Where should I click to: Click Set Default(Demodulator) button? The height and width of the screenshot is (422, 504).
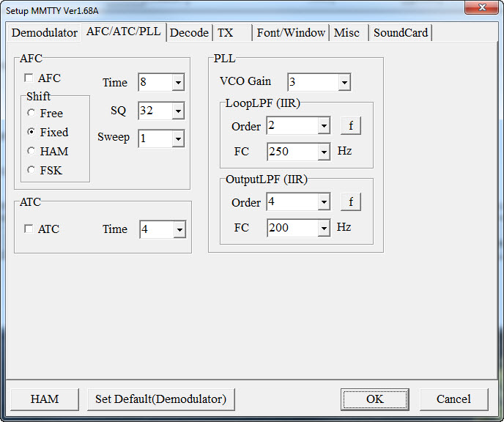point(161,399)
